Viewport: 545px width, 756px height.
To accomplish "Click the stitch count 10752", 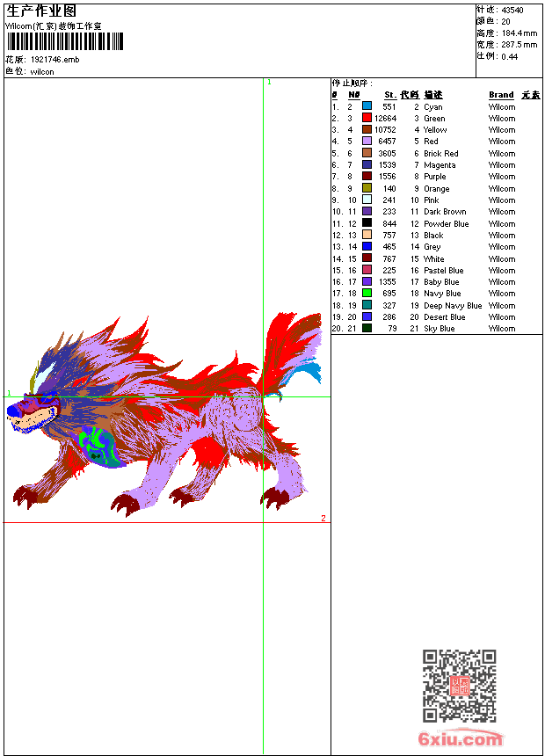I will click(x=385, y=130).
